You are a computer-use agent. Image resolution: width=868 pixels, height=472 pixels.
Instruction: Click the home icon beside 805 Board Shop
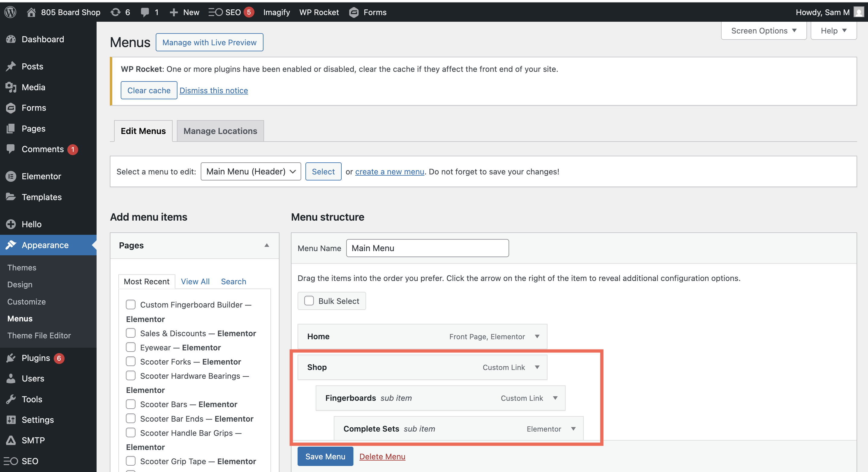coord(31,12)
